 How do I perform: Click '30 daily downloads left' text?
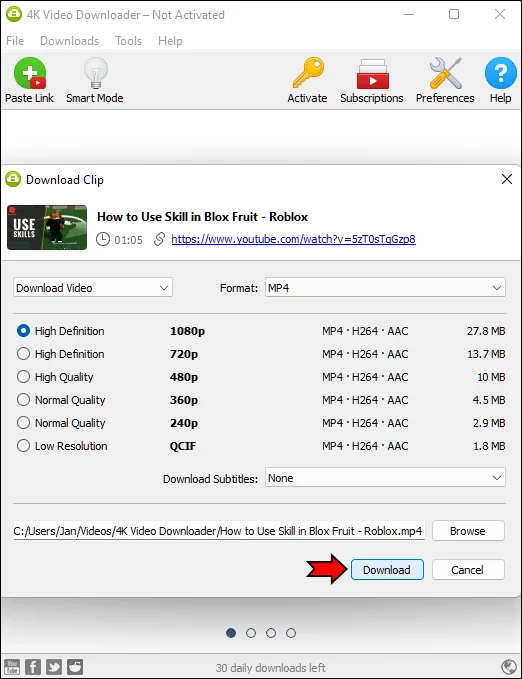point(270,667)
